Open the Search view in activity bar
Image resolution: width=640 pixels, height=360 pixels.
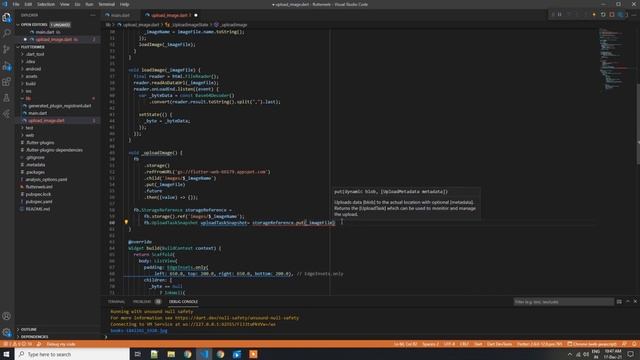coord(7,33)
